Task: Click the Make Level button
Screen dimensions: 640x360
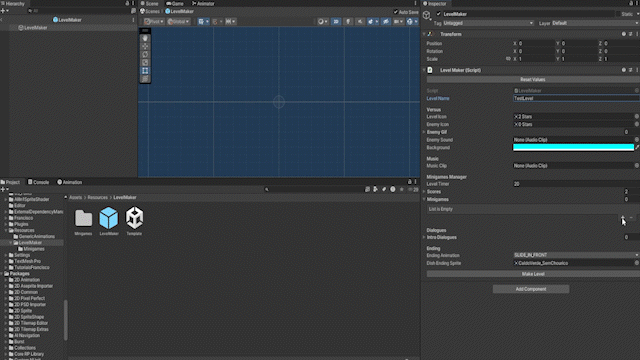Action: point(533,274)
